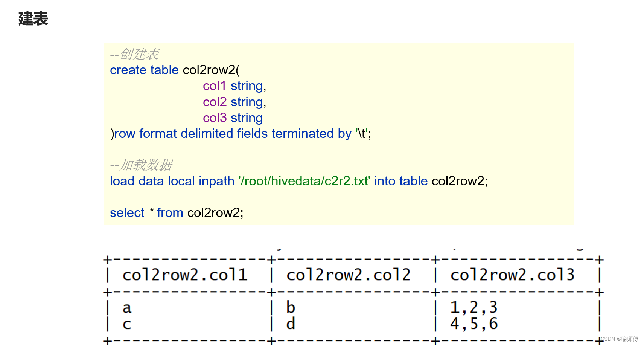The image size is (644, 345).
Task: Click the cell value '1,2,3'
Action: (x=474, y=307)
